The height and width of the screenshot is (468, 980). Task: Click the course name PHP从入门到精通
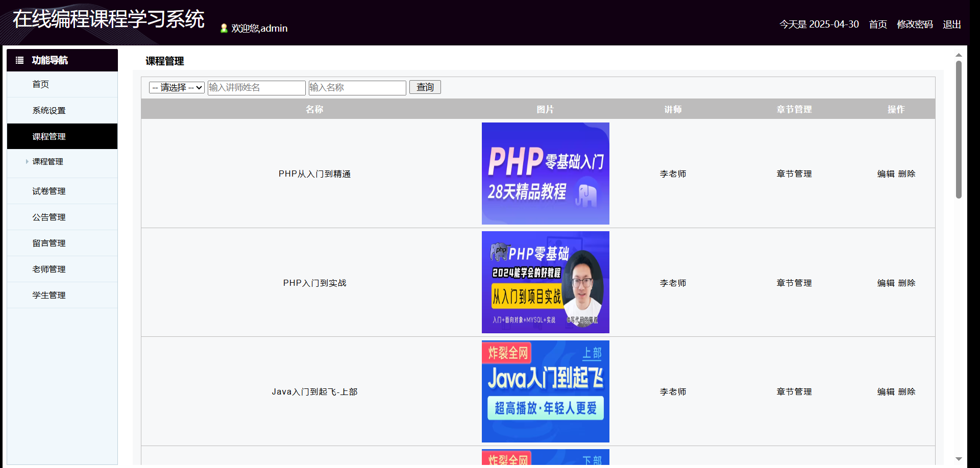(x=314, y=174)
